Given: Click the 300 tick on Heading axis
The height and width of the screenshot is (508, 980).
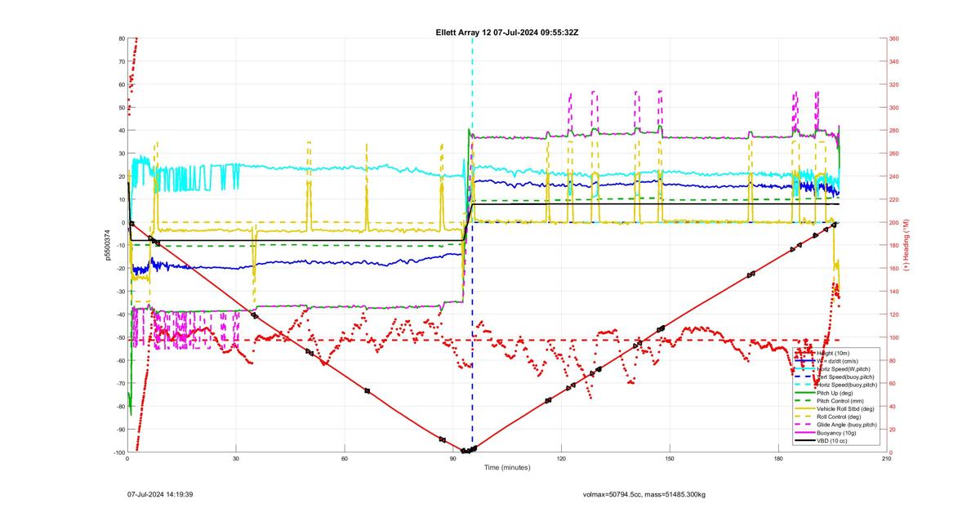Looking at the screenshot, I should [x=894, y=108].
